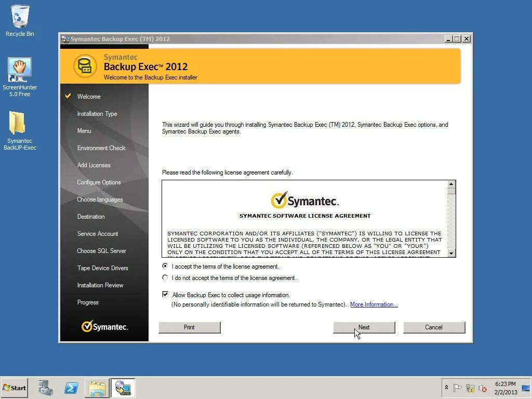This screenshot has width=532, height=399.
Task: Open Windows Explorer from the taskbar
Action: coord(97,388)
